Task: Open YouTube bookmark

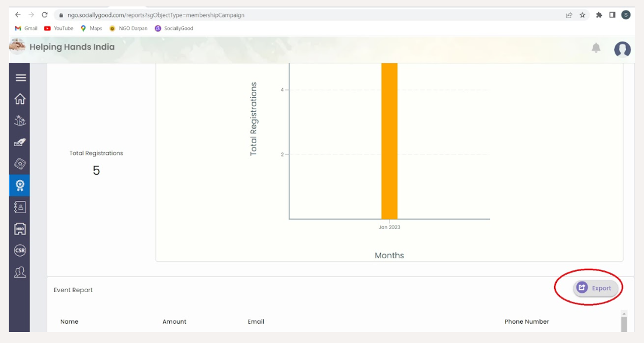Action: [59, 29]
